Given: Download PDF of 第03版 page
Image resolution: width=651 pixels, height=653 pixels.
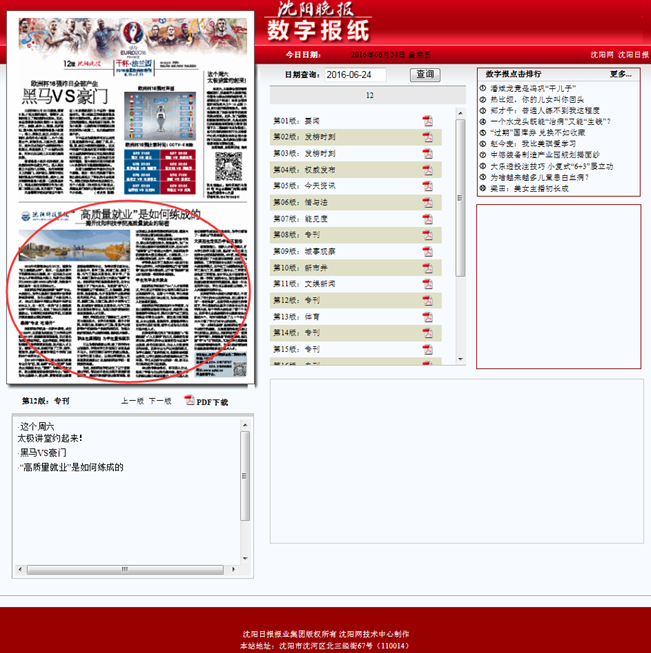Looking at the screenshot, I should click(427, 153).
